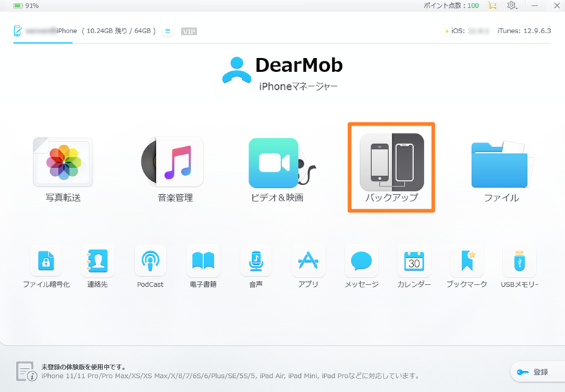Viewport: 565px width, 392px height.
Task: Open the ファイル folder icon
Action: pyautogui.click(x=501, y=165)
